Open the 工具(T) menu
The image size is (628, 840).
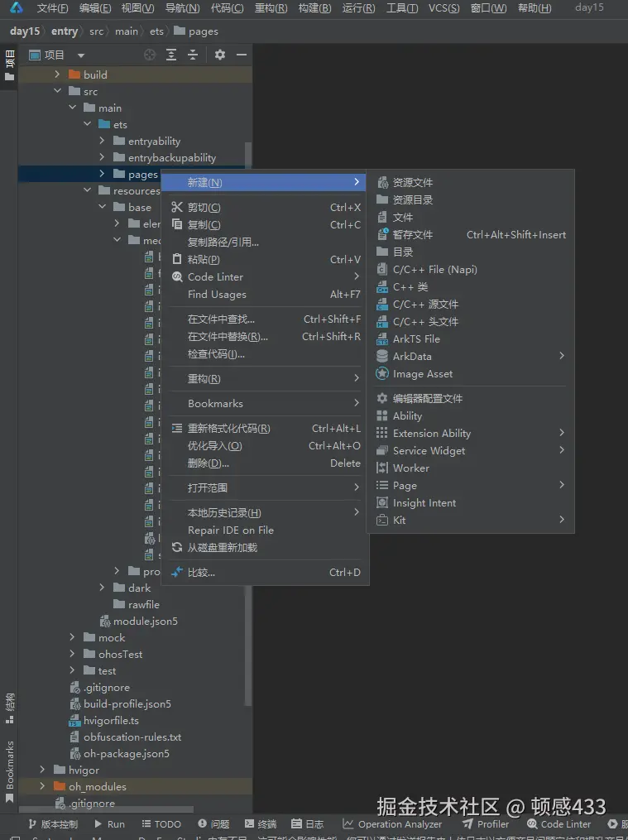(402, 8)
